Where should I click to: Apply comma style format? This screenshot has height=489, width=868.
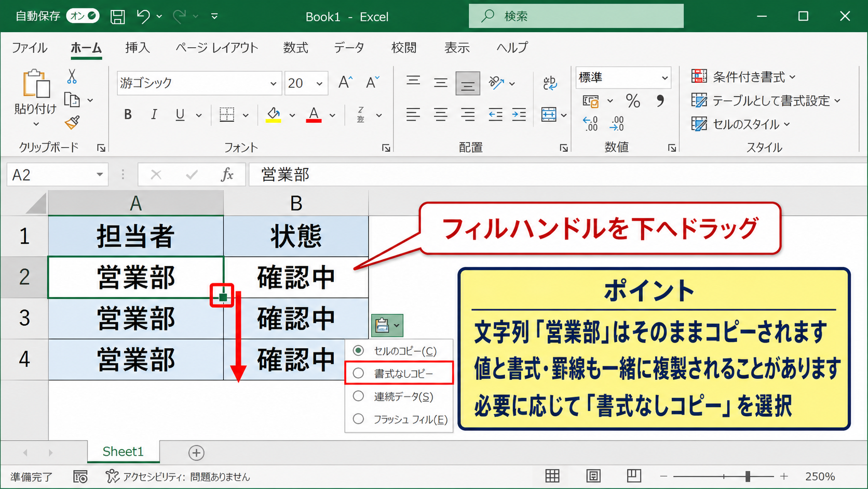point(660,101)
